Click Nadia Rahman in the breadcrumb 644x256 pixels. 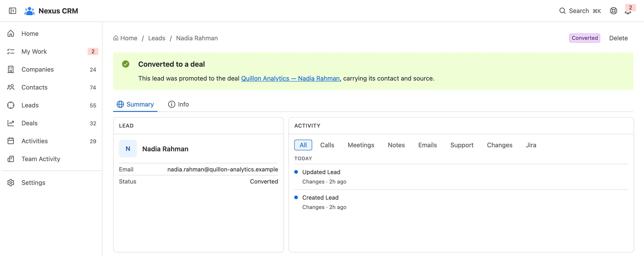point(197,38)
